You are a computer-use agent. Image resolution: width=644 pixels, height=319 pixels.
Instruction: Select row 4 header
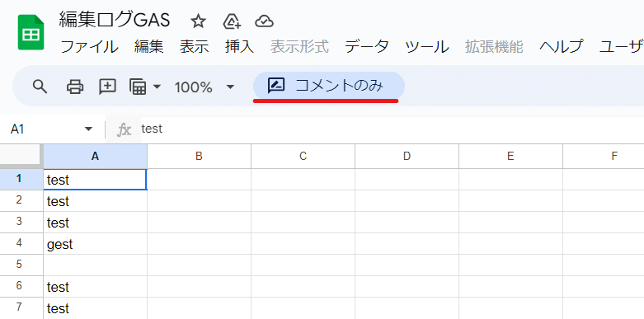19,243
